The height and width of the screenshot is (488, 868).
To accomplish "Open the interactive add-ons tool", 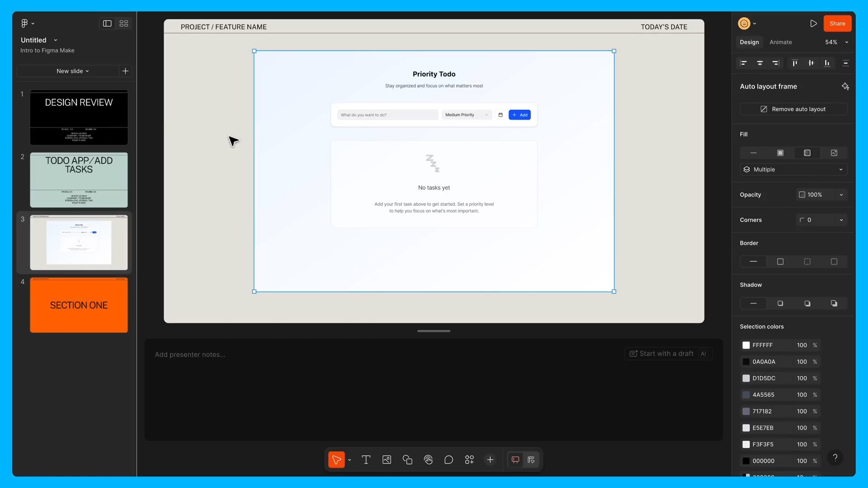I will pos(428,460).
